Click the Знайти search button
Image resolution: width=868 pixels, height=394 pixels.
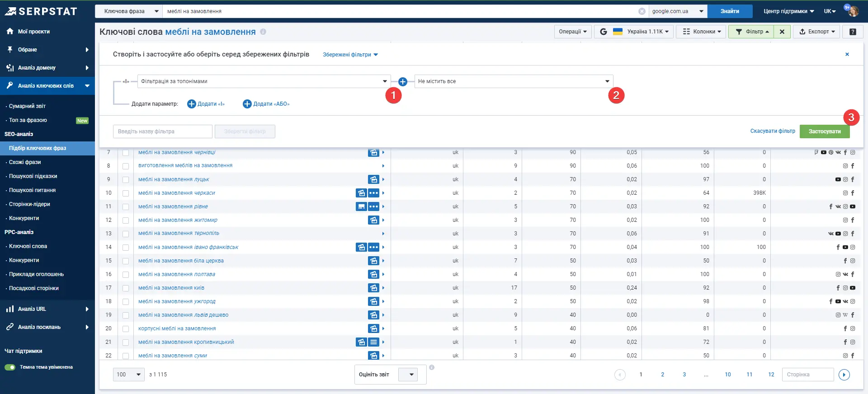[x=730, y=11]
